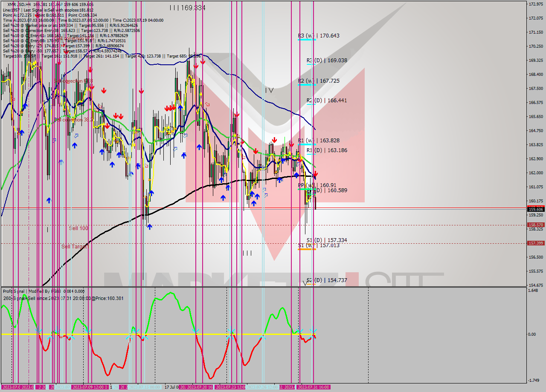Click -1.749 on the indicator scale

pyautogui.click(x=534, y=380)
